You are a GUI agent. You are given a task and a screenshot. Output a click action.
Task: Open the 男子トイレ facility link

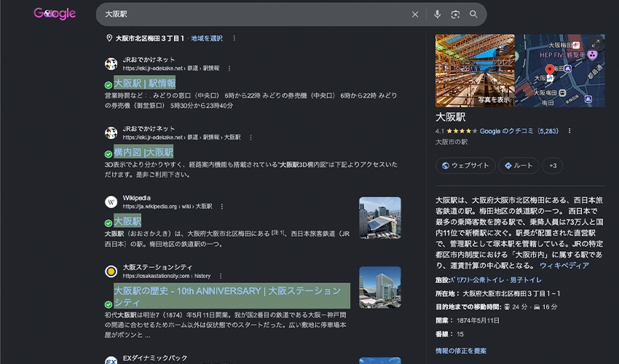526,280
